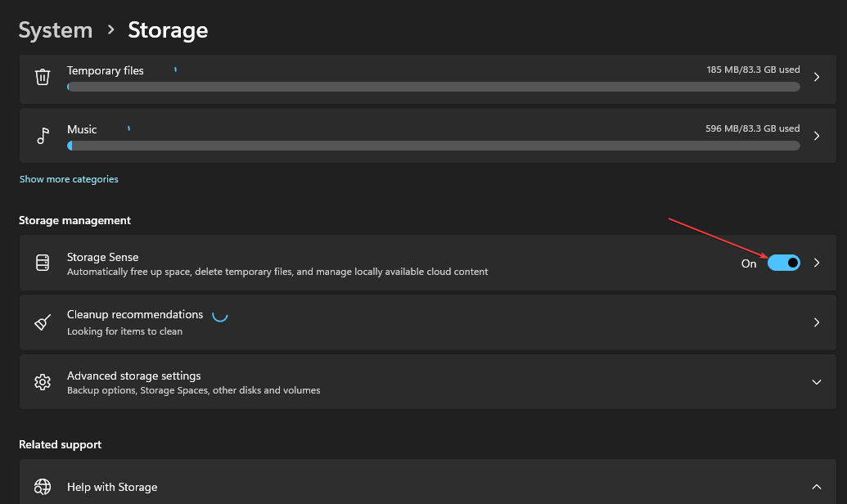Click the storage drive icon beside Storage Sense
Viewport: 847px width, 504px height.
point(42,263)
